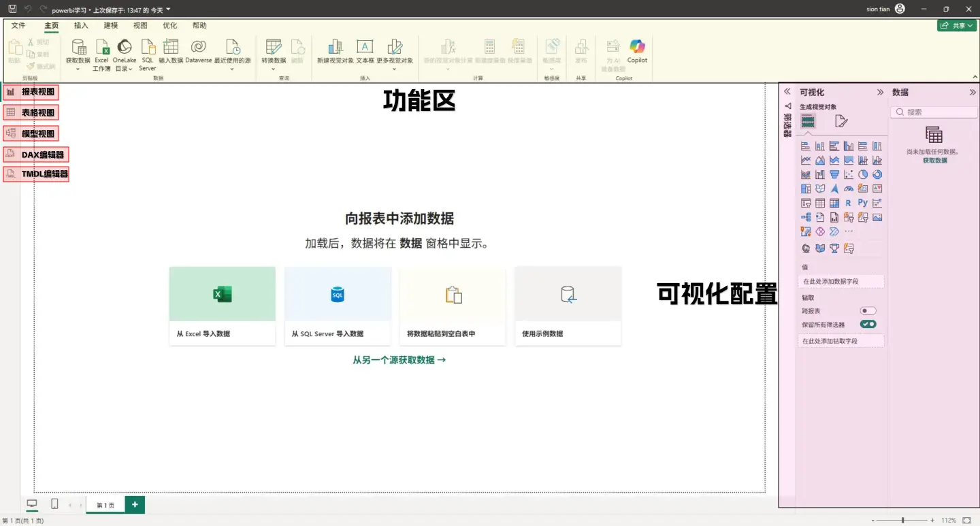The height and width of the screenshot is (526, 980).
Task: Switch to mobile layout icon at bottom
Action: (x=54, y=504)
